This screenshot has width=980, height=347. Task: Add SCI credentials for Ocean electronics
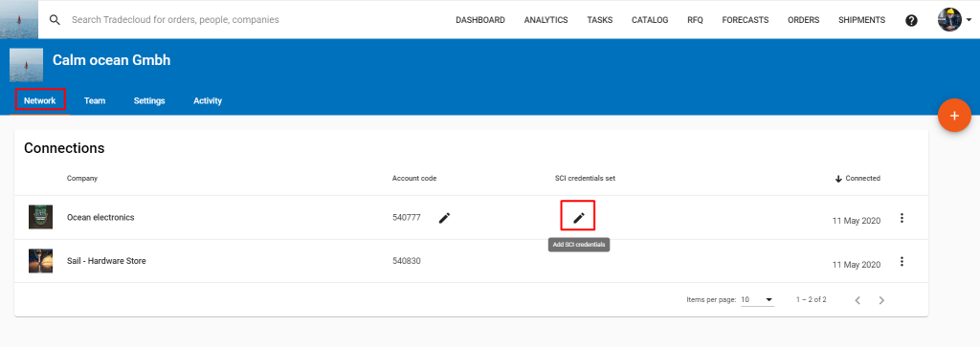[x=579, y=218]
